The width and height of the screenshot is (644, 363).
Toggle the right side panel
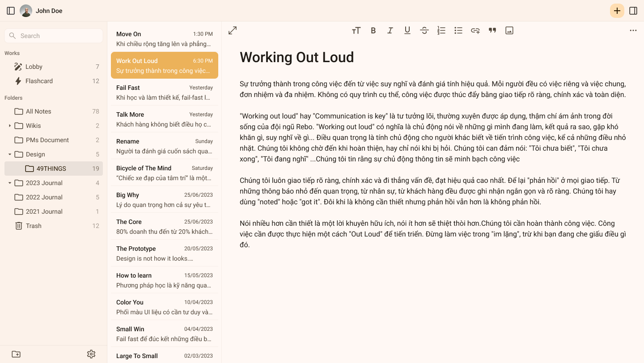[633, 11]
